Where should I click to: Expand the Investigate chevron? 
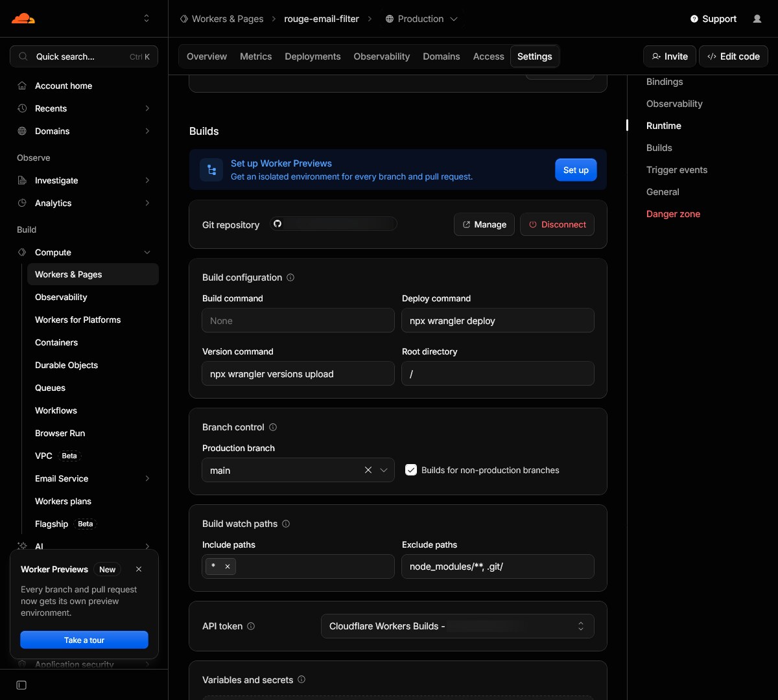(147, 180)
